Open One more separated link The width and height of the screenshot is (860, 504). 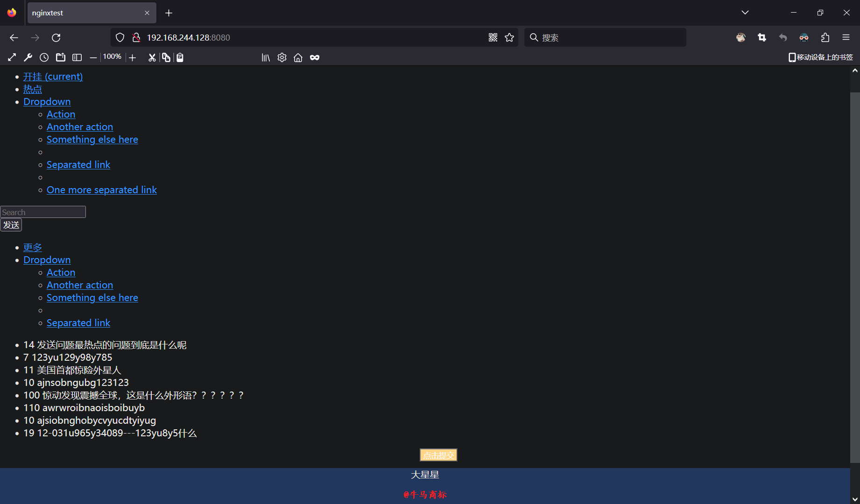point(102,190)
